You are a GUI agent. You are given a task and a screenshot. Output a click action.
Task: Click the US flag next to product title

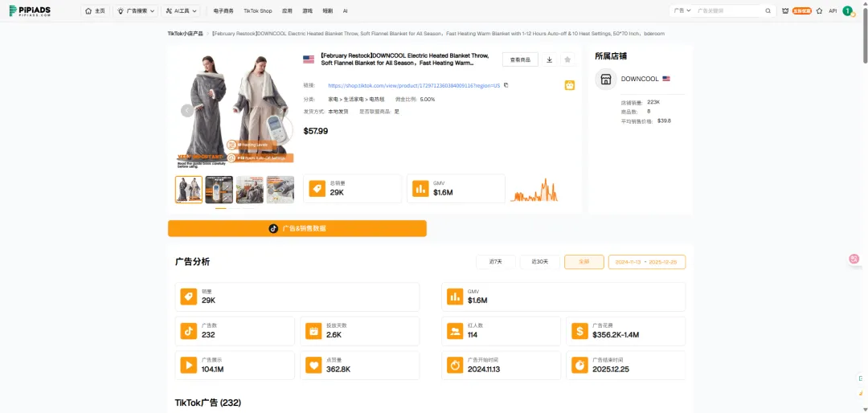coord(309,59)
